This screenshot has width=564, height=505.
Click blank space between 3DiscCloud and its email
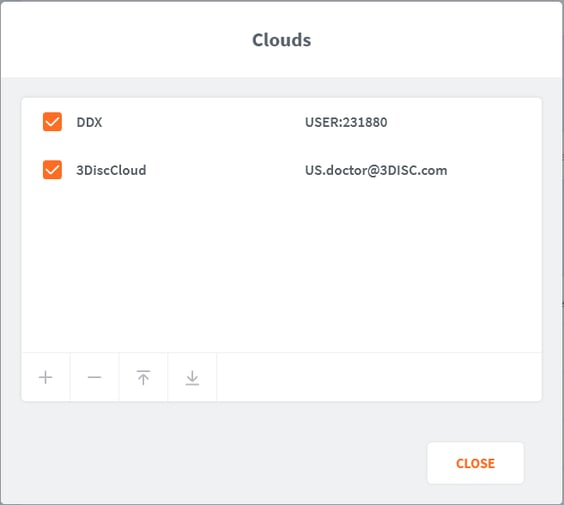tap(226, 170)
